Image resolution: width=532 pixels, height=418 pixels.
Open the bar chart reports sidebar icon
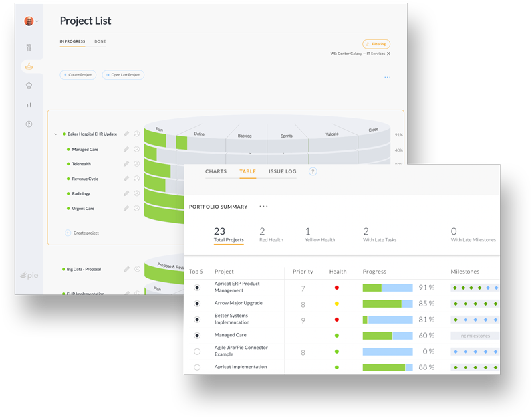(29, 105)
